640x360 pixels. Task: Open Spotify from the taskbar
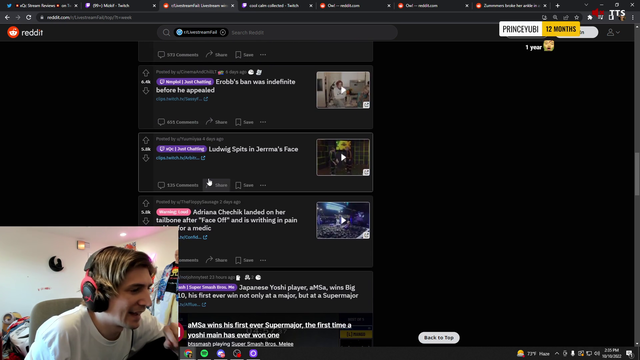click(x=204, y=353)
